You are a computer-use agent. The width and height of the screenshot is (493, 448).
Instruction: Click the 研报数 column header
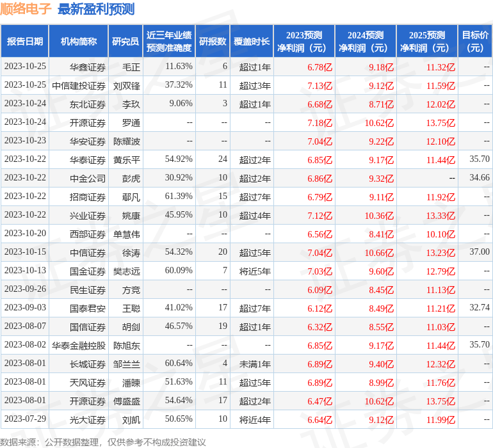213,41
